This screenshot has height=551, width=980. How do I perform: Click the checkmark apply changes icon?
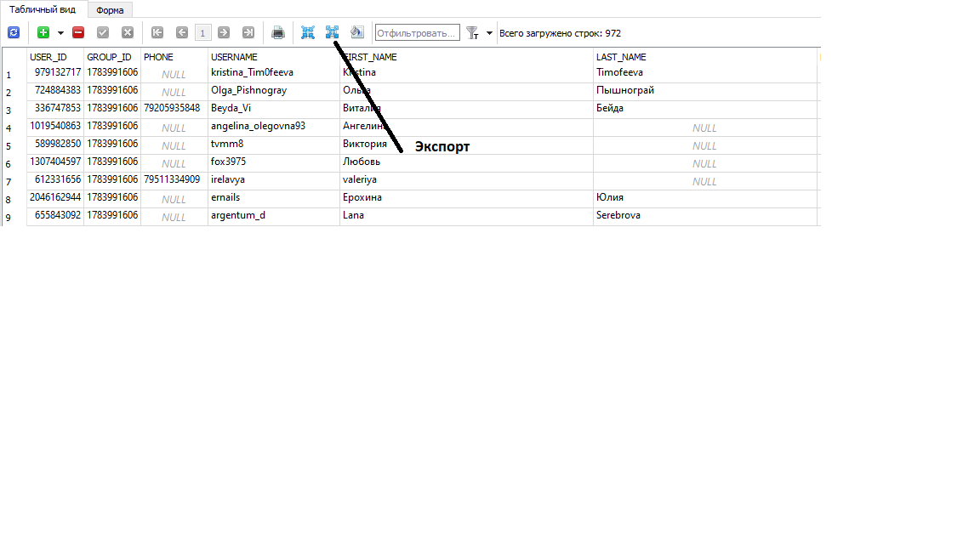pos(103,32)
